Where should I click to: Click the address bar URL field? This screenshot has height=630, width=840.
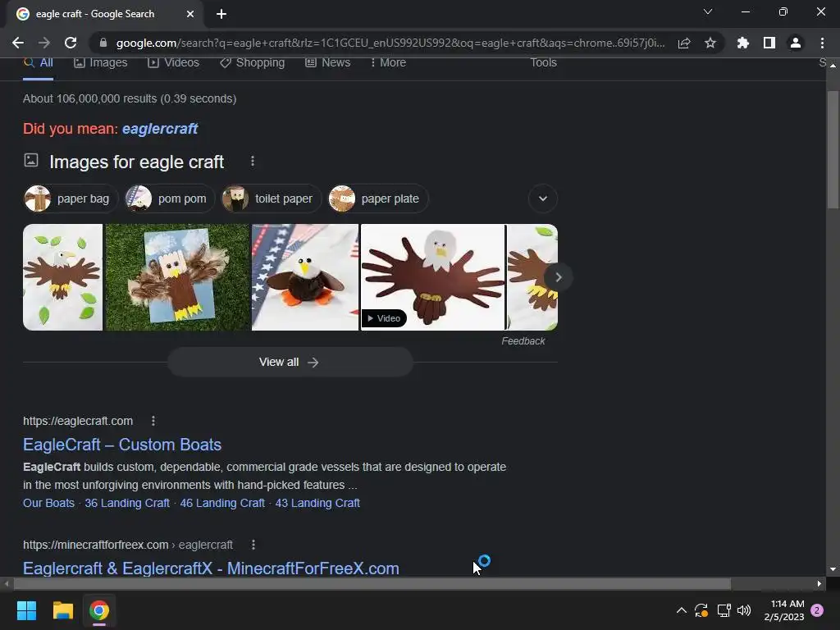tap(390, 43)
